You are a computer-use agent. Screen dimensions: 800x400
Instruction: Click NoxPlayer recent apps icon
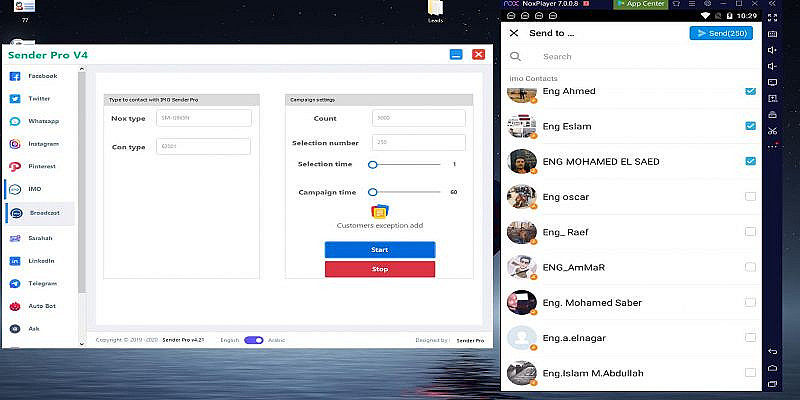click(x=772, y=384)
